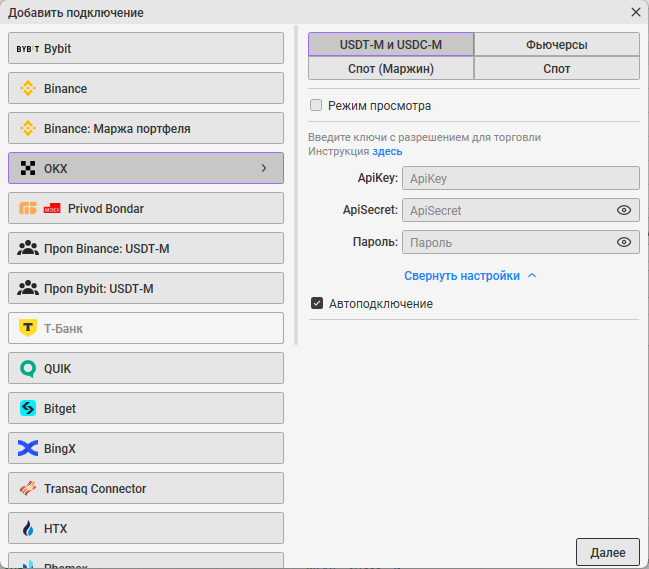
Task: Click the Далее button
Action: click(608, 552)
